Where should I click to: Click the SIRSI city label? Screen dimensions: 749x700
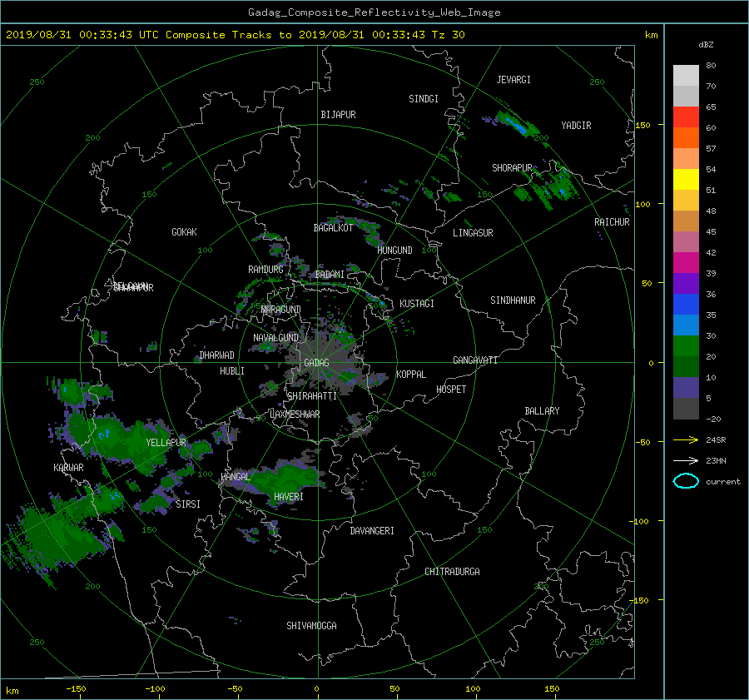tap(188, 504)
